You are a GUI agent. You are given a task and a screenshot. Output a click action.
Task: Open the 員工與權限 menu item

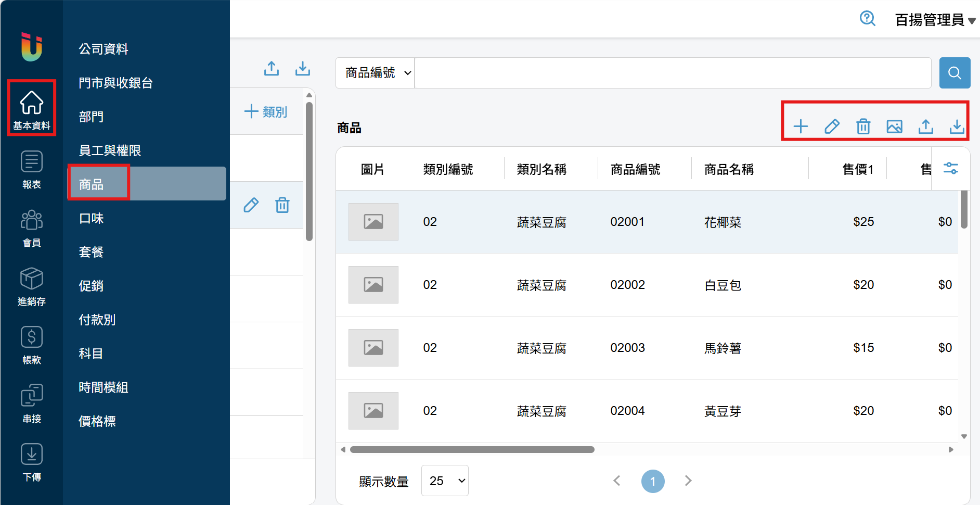point(110,150)
